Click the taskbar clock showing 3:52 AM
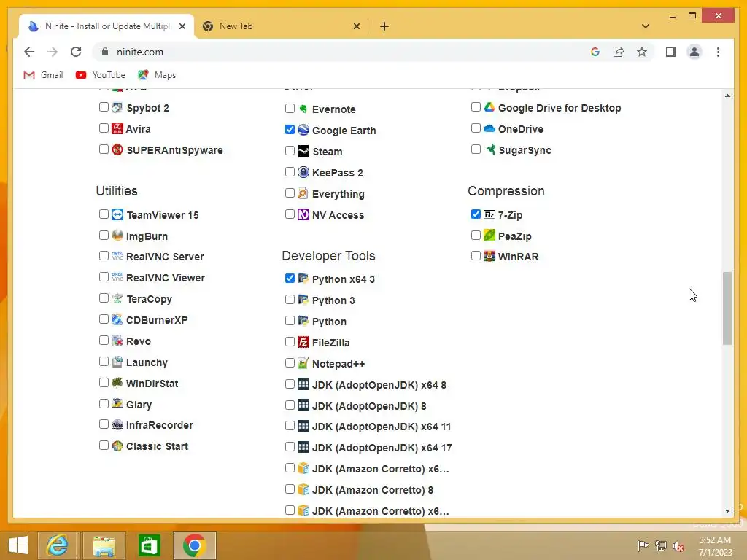This screenshot has width=747, height=560. click(x=715, y=540)
